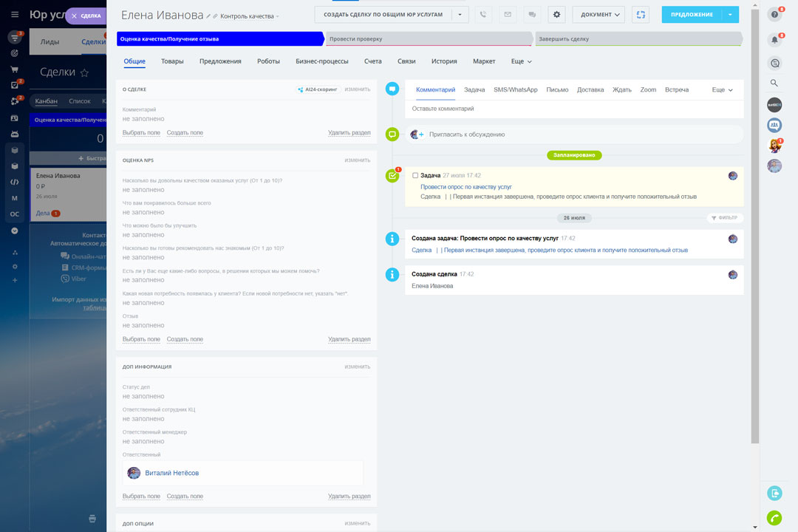798x532 pixels.
Task: Expand the Документ dropdown
Action: pyautogui.click(x=598, y=15)
